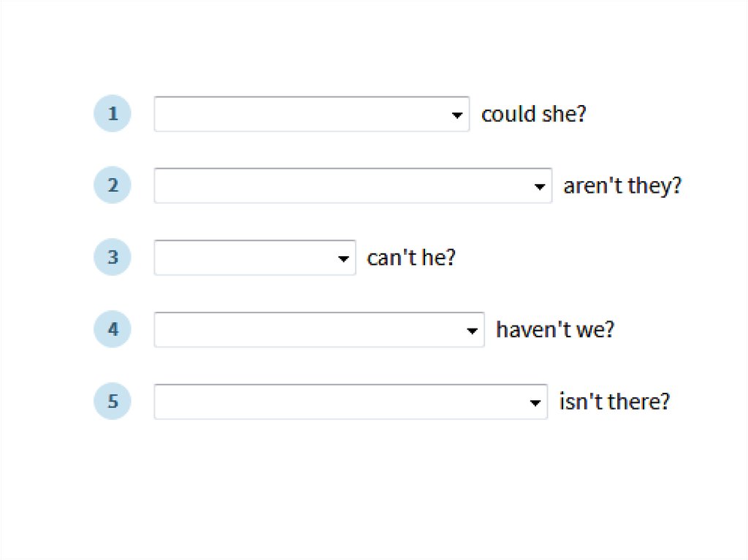Click the number 1 circle badge
748x560 pixels.
pyautogui.click(x=112, y=114)
